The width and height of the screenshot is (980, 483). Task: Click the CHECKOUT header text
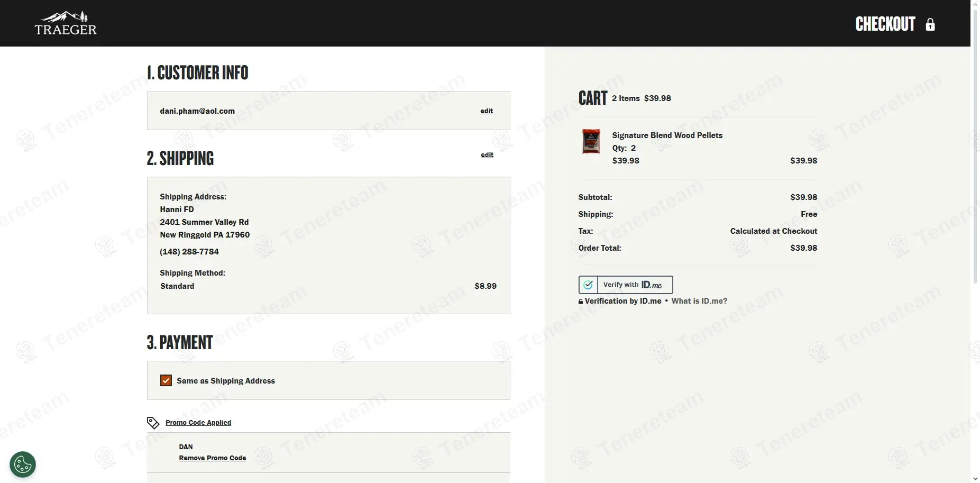pos(885,24)
